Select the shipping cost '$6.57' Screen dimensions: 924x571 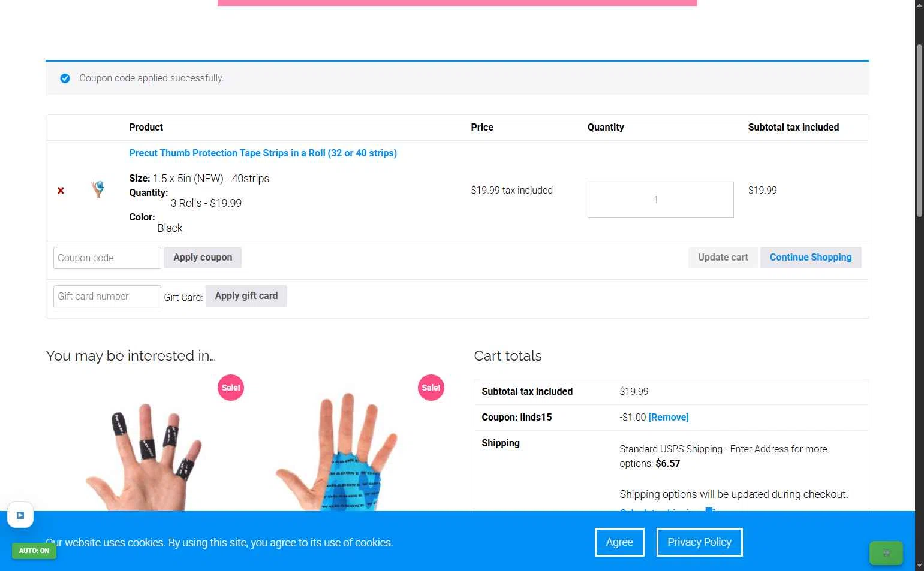pyautogui.click(x=668, y=463)
